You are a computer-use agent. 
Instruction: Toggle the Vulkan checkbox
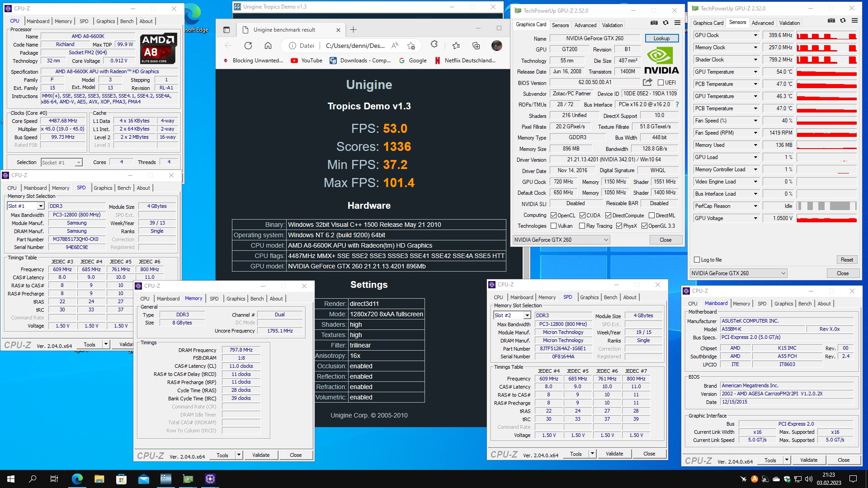click(x=553, y=226)
